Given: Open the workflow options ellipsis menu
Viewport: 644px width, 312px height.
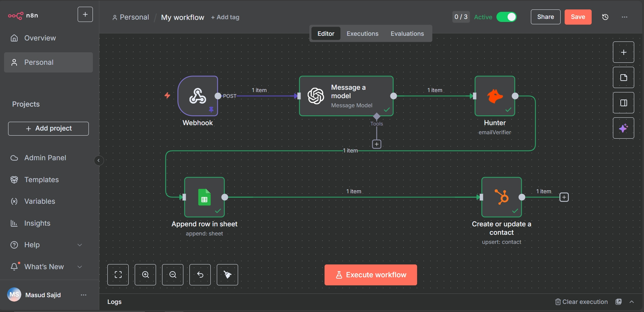Looking at the screenshot, I should tap(625, 17).
